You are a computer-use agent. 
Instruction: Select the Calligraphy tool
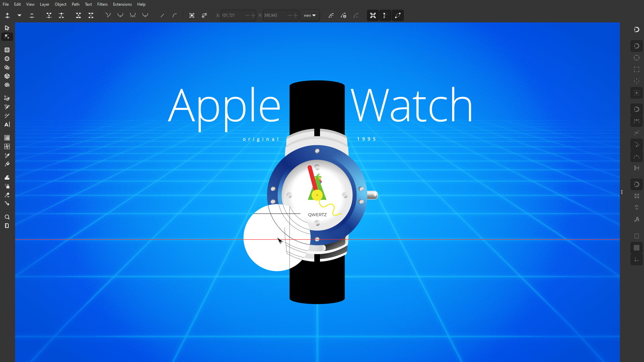7,116
